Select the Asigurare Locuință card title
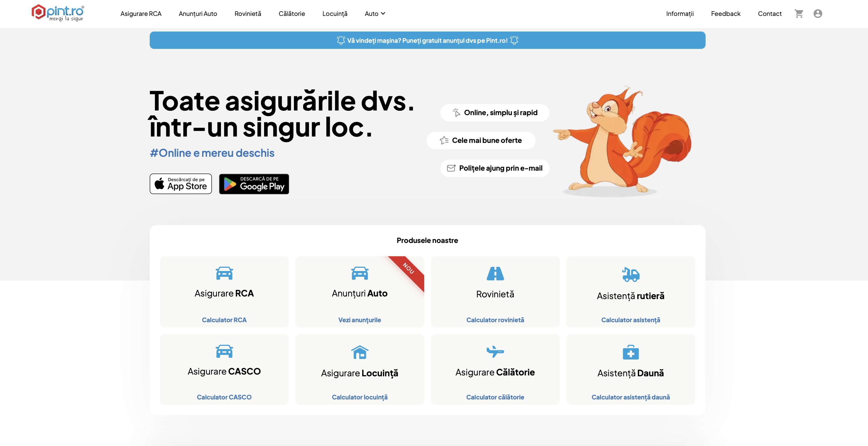The height and width of the screenshot is (446, 868). [360, 373]
